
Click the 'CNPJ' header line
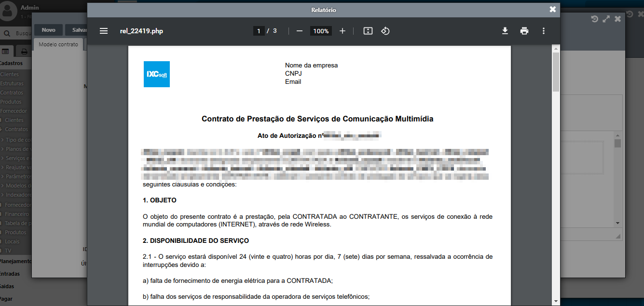pyautogui.click(x=293, y=73)
